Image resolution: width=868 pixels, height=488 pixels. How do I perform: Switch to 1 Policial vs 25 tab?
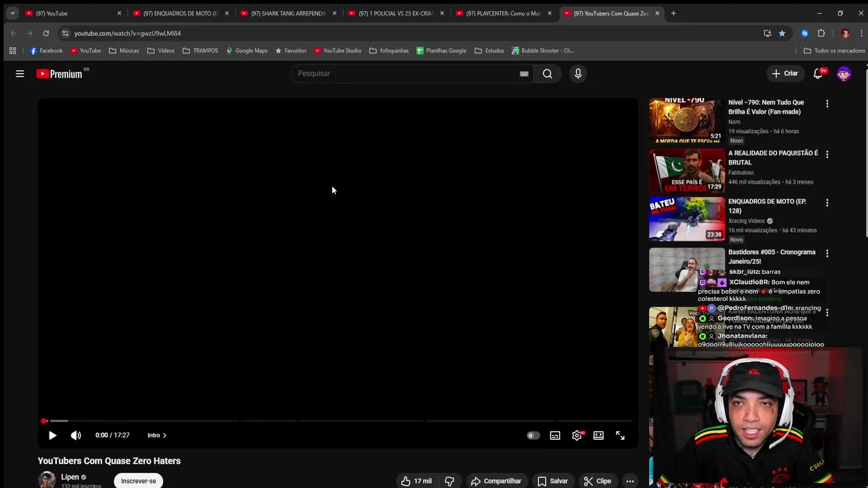[x=397, y=13]
